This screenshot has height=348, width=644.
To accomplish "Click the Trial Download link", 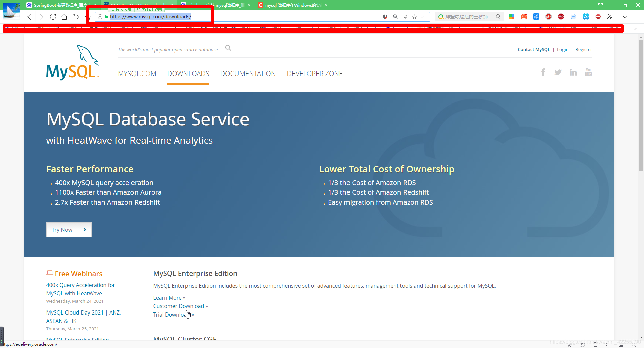I will [x=173, y=315].
